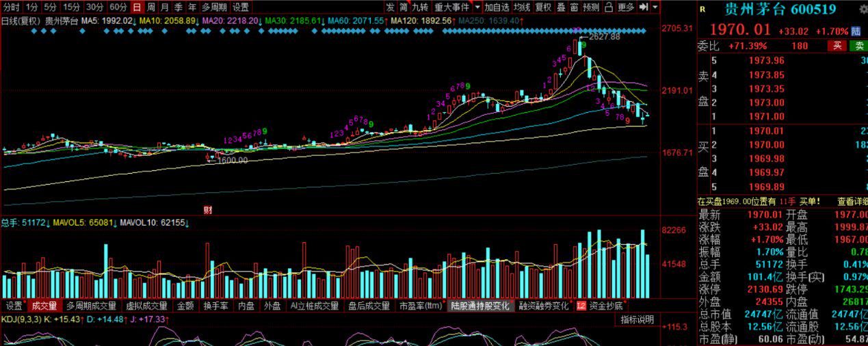The height and width of the screenshot is (346, 868).
Task: Open period 设置 in top toolbar
Action: 241,7
